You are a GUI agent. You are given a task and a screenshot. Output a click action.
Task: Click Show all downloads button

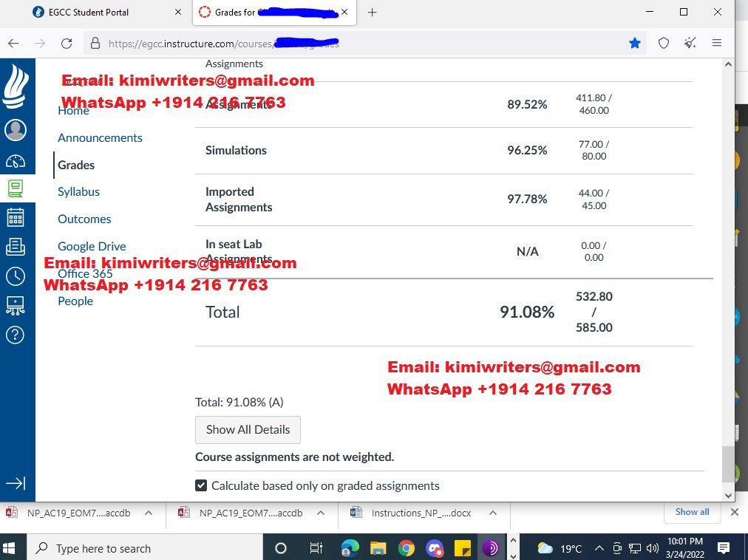(692, 512)
